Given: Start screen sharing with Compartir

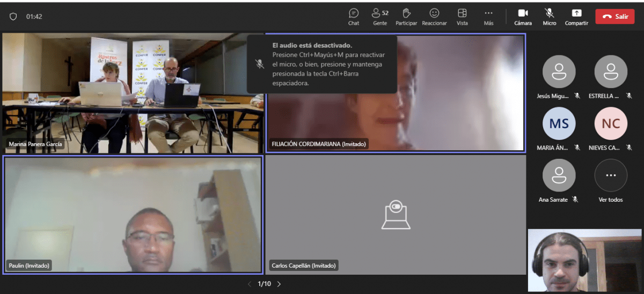Looking at the screenshot, I should pyautogui.click(x=576, y=16).
